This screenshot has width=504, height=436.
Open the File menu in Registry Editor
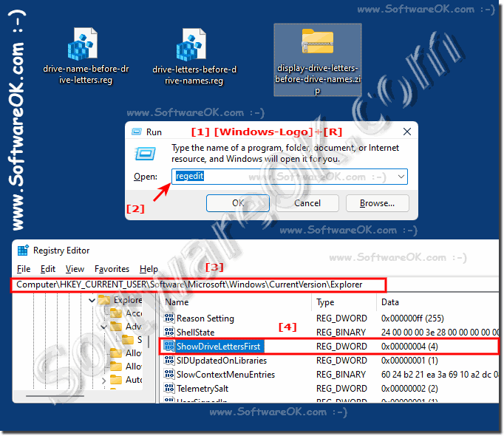(24, 269)
